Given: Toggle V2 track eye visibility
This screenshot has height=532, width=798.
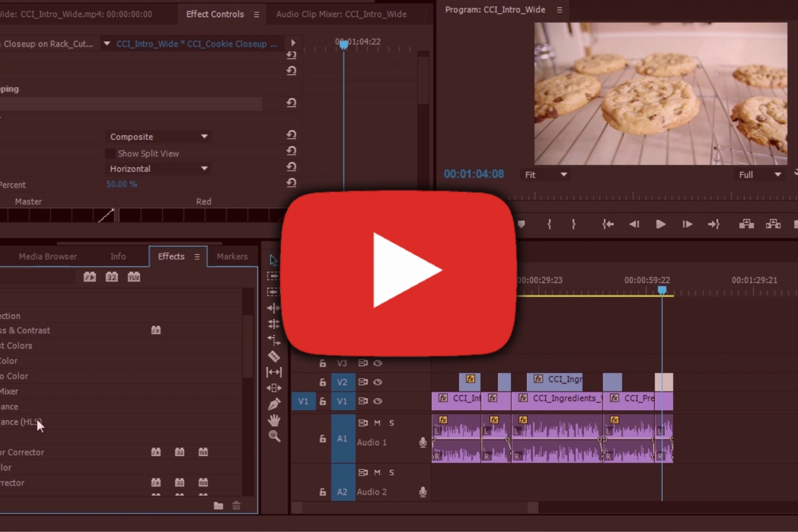Looking at the screenshot, I should coord(377,382).
